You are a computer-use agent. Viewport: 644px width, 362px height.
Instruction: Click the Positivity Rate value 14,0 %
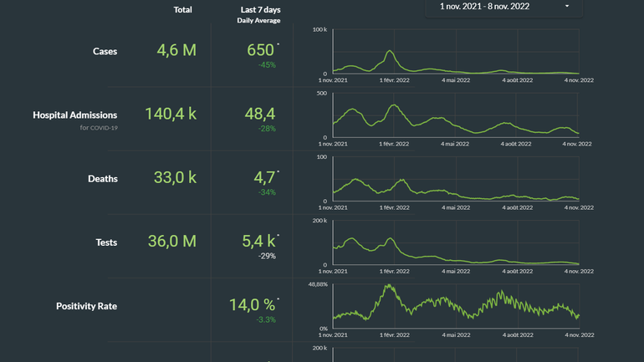(253, 305)
